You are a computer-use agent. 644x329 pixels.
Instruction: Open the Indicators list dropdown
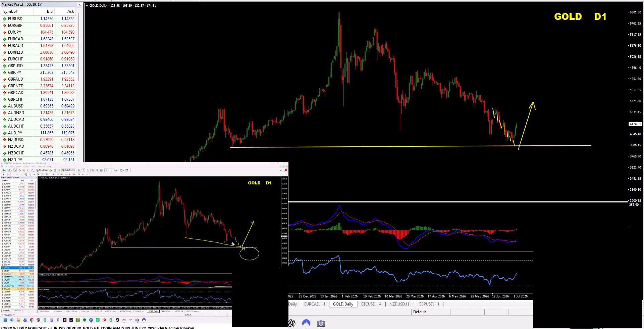pos(116,170)
